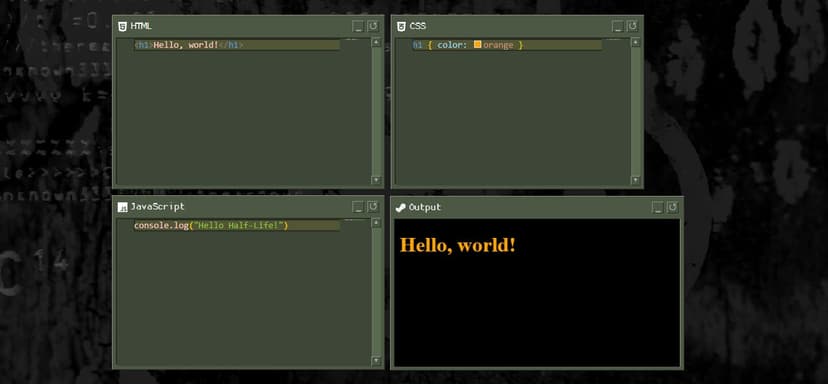Screen dimensions: 828x384
Task: Minimize the CSS window
Action: click(618, 26)
